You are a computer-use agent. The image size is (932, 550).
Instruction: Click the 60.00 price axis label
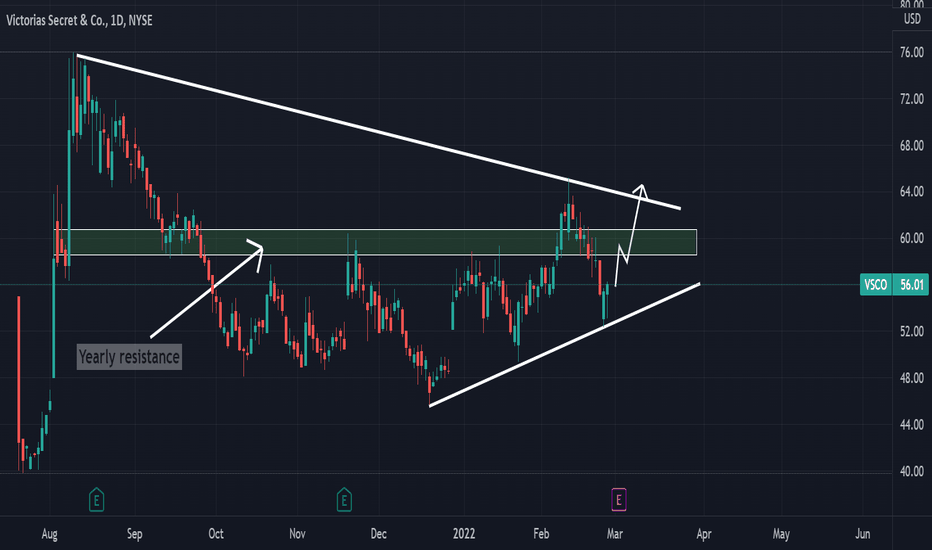(912, 238)
